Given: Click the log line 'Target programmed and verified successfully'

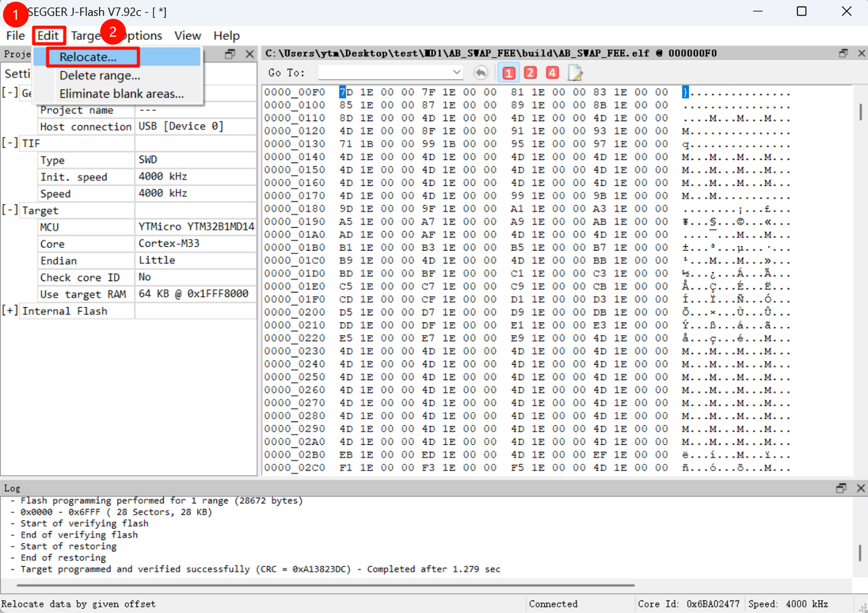Looking at the screenshot, I should (260, 569).
